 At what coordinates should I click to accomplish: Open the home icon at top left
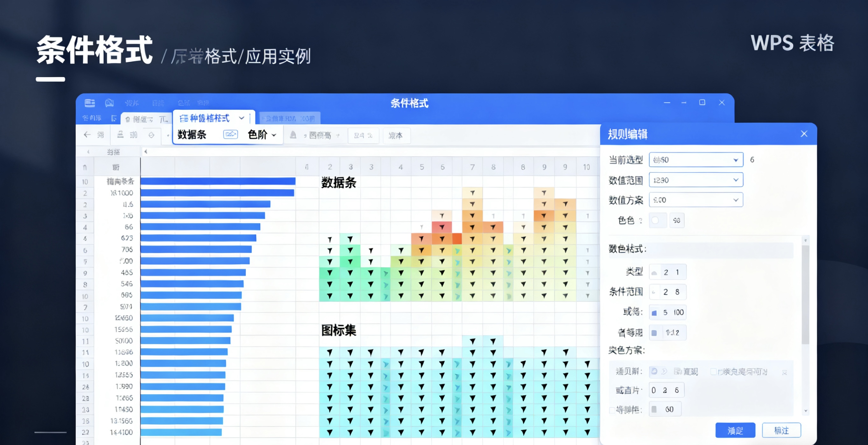pos(90,103)
